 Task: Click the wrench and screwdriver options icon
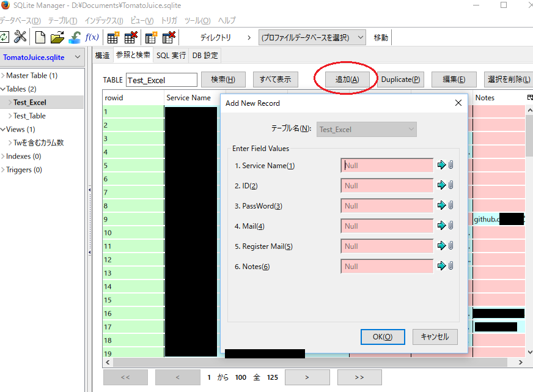click(x=20, y=37)
